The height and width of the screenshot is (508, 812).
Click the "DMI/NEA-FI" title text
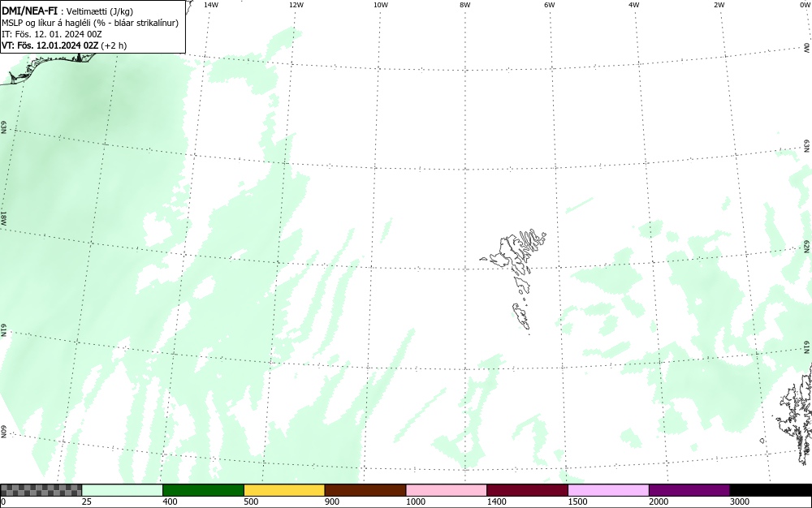pyautogui.click(x=29, y=11)
